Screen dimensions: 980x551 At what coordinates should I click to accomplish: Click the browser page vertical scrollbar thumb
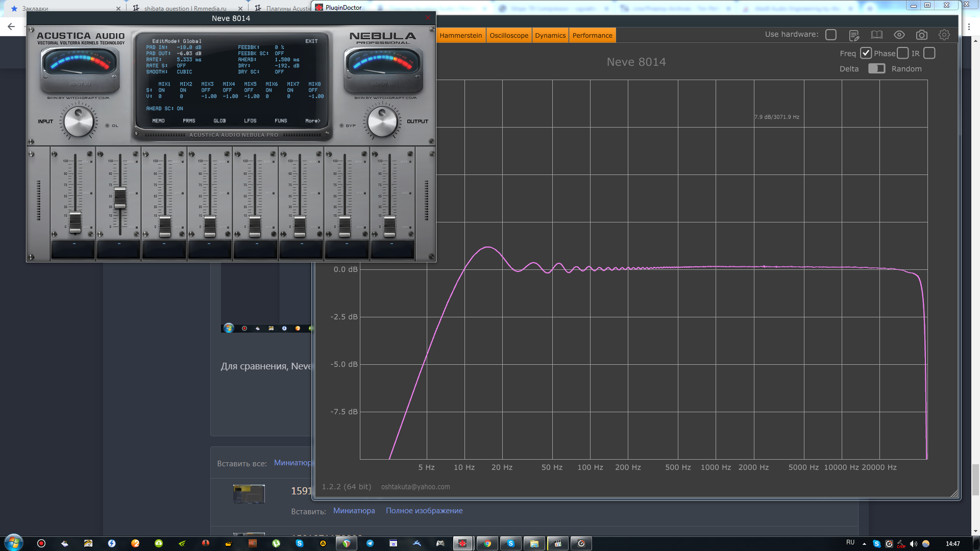click(975, 480)
